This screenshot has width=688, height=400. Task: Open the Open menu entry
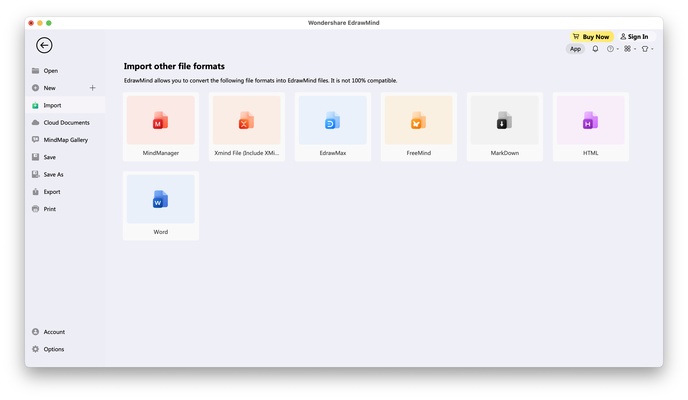[x=65, y=71]
